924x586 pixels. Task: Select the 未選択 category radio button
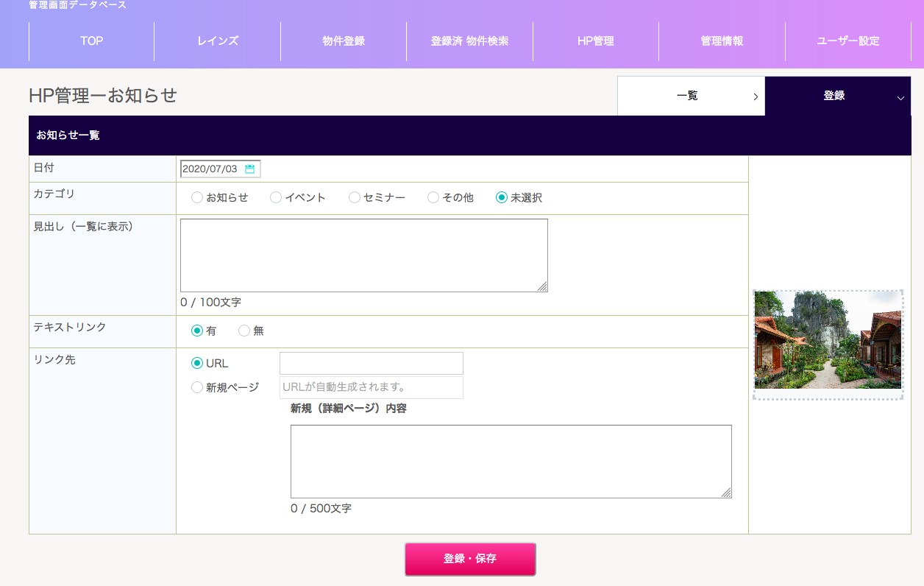502,198
